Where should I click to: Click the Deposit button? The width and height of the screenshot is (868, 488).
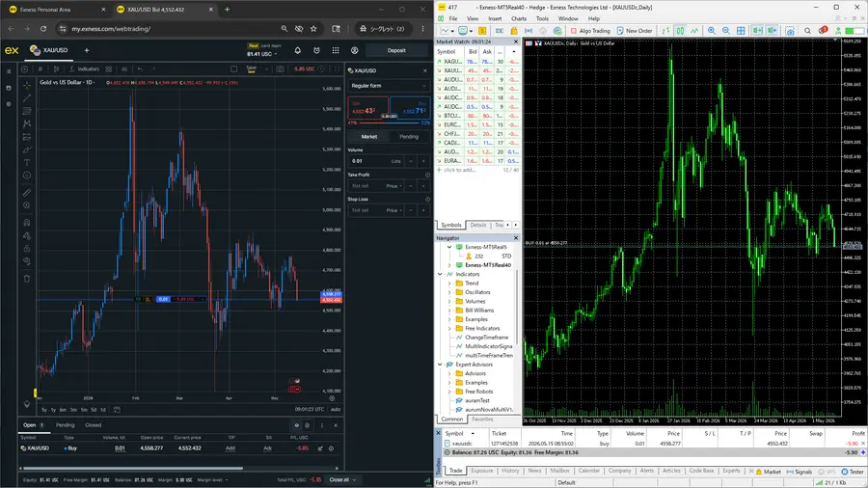point(396,50)
